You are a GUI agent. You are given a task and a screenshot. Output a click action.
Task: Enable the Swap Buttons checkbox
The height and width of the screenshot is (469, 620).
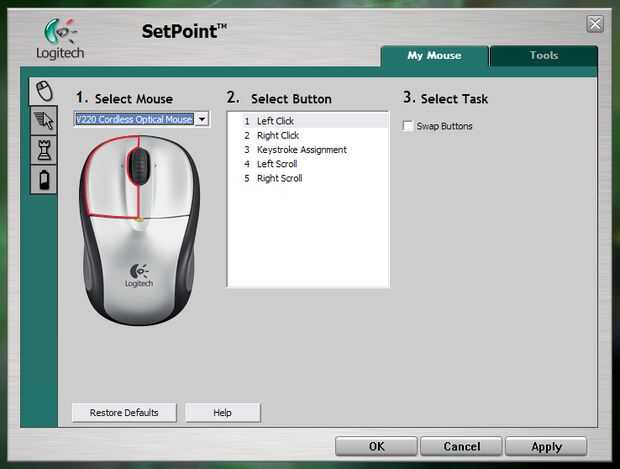(x=407, y=126)
